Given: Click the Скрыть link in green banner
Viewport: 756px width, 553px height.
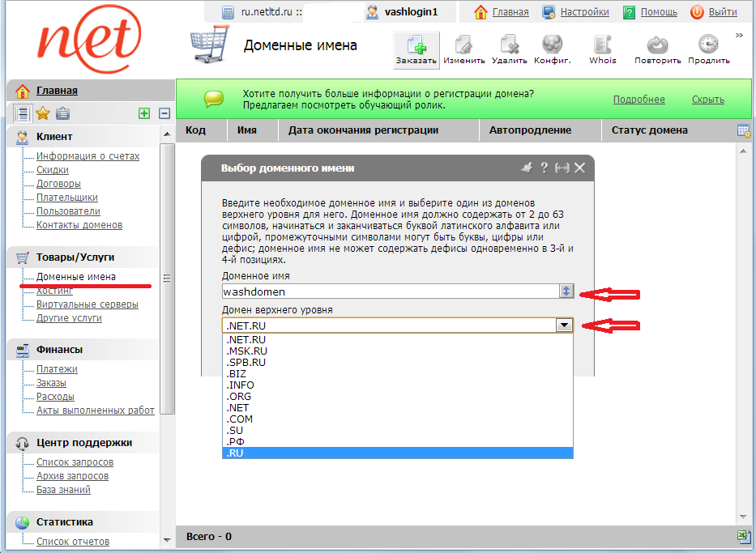Looking at the screenshot, I should [707, 100].
